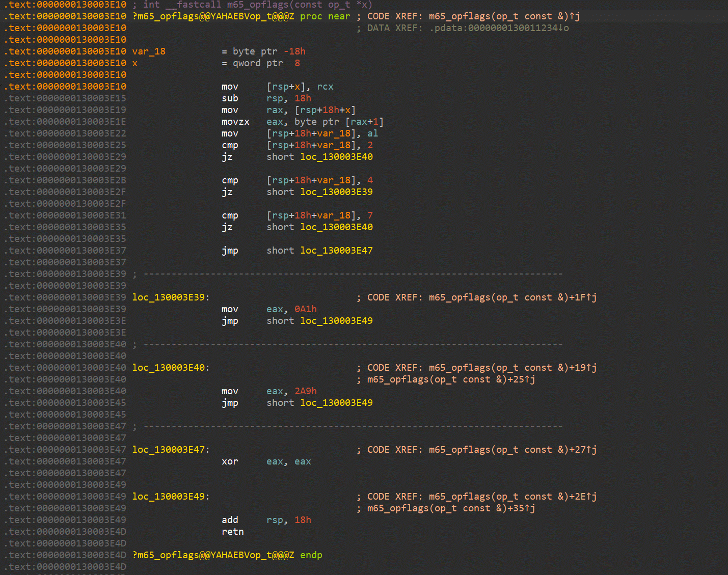The image size is (728, 575).
Task: Select the retn instruction
Action: point(233,532)
